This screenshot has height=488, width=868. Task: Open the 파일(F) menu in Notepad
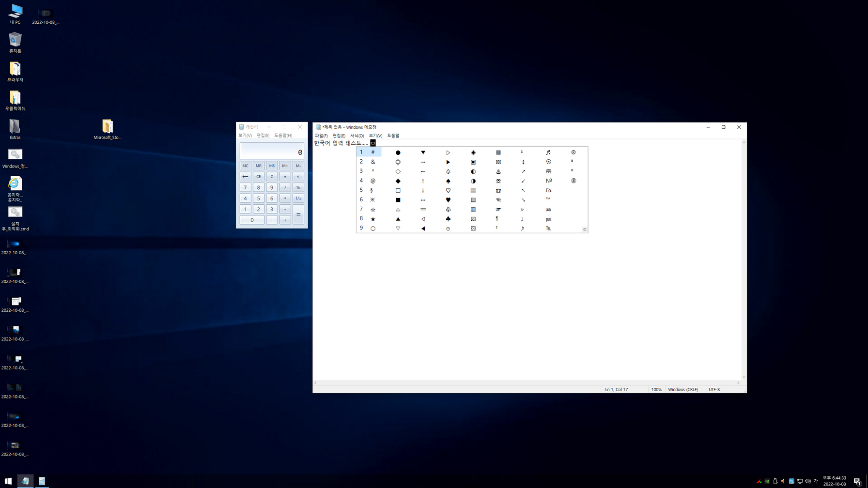point(321,136)
